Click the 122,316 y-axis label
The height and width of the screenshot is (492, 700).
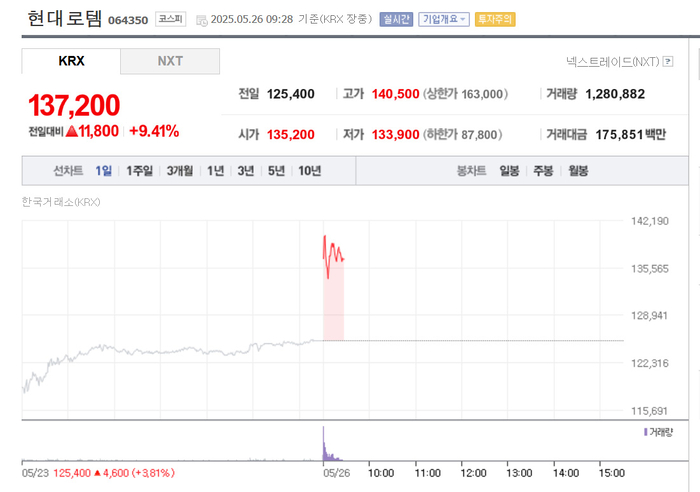[650, 363]
